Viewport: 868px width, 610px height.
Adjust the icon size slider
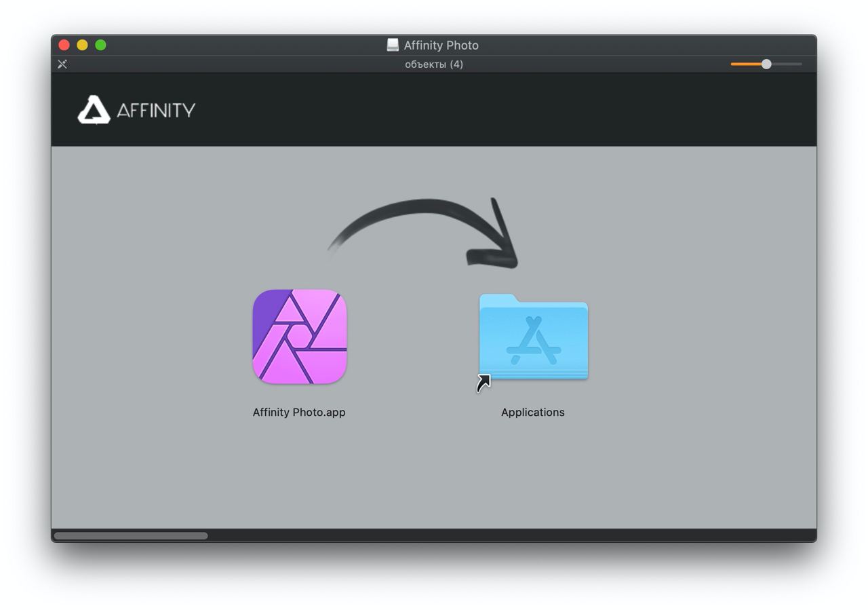pyautogui.click(x=766, y=64)
